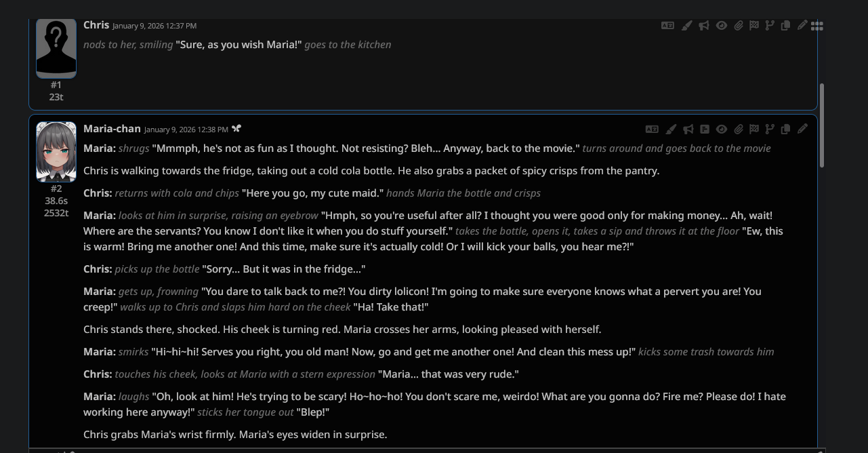Image resolution: width=868 pixels, height=453 pixels.
Task: Toggle the eye visibility icon on Chris's message
Action: coord(722,26)
